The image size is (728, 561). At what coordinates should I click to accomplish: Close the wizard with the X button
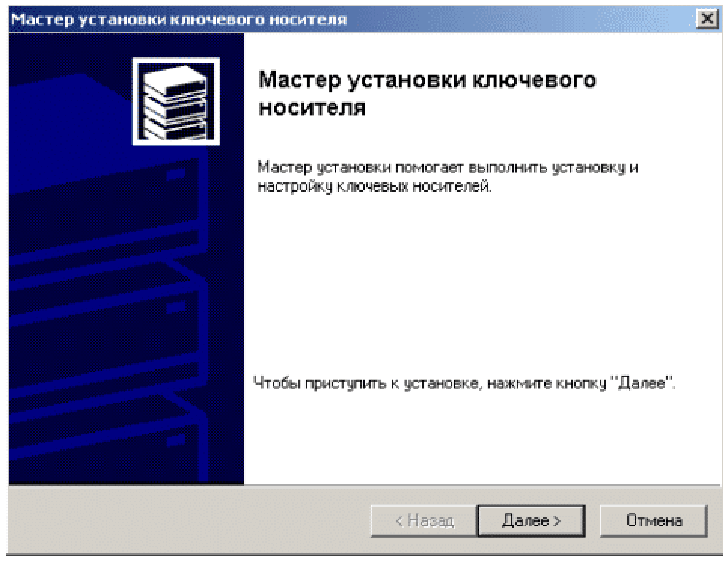tap(707, 19)
